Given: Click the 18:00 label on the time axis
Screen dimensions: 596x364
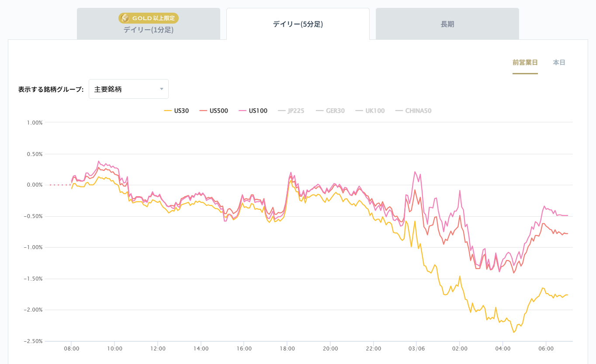Looking at the screenshot, I should 287,349.
